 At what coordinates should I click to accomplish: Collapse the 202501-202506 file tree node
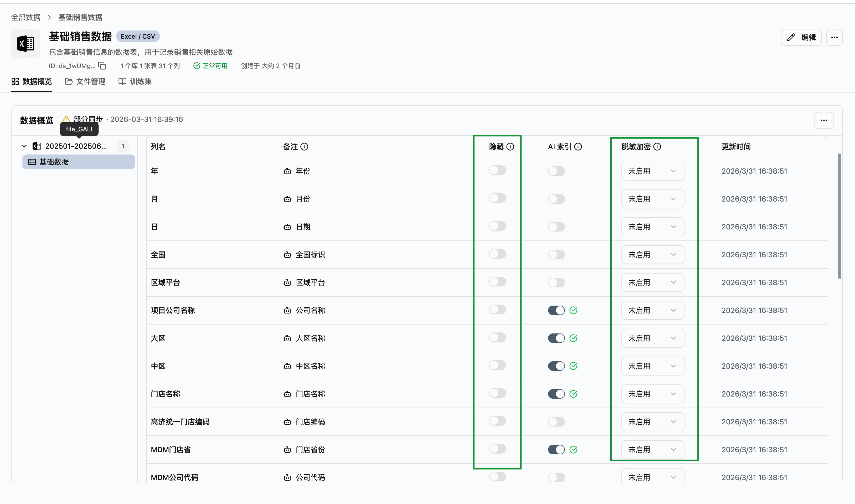coord(24,146)
